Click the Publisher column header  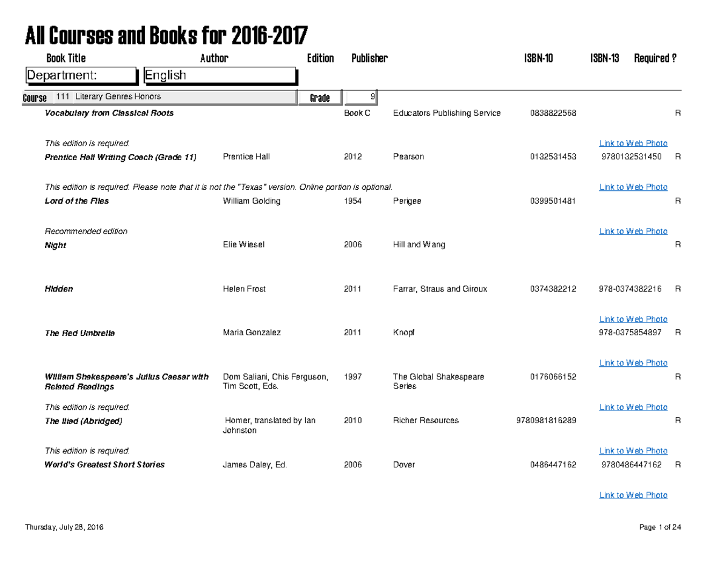click(x=369, y=58)
